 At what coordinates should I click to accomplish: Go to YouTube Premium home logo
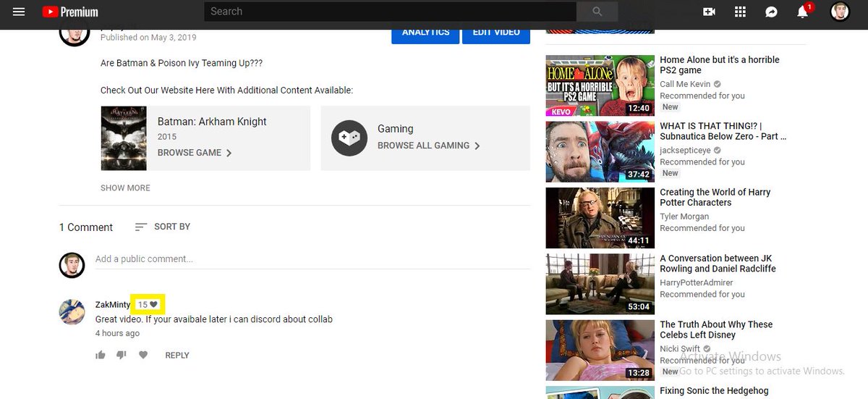70,12
